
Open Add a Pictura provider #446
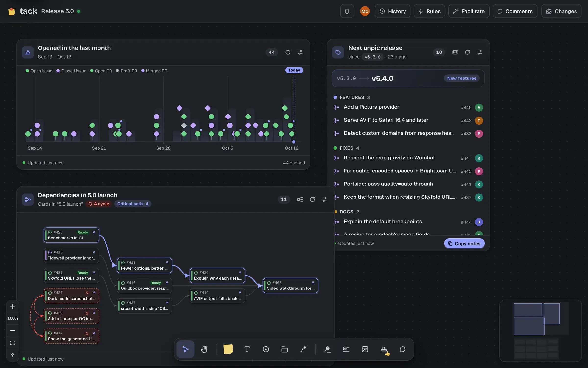click(x=408, y=107)
